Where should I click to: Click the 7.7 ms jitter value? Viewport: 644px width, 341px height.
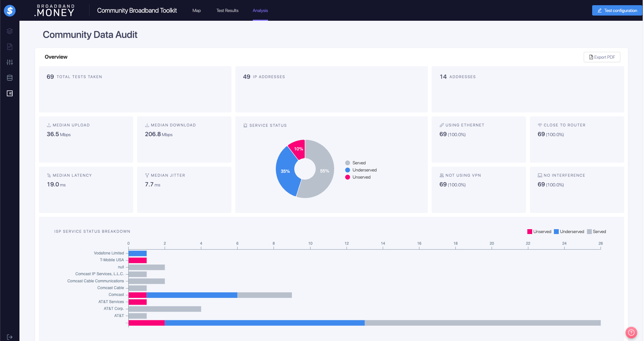tap(152, 184)
